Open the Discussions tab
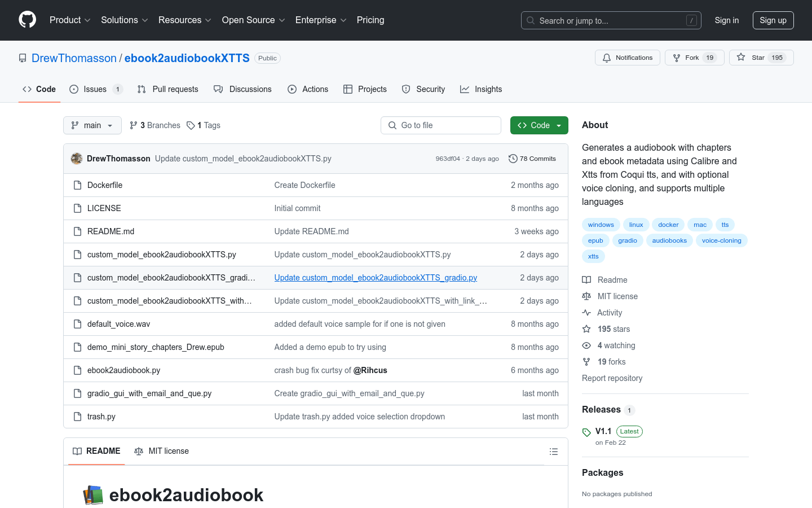Screen dimensions: 812x508 click(242, 89)
